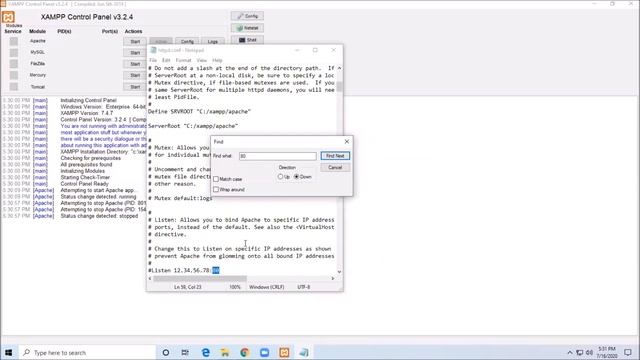Click the Find what input field

pyautogui.click(x=278, y=156)
